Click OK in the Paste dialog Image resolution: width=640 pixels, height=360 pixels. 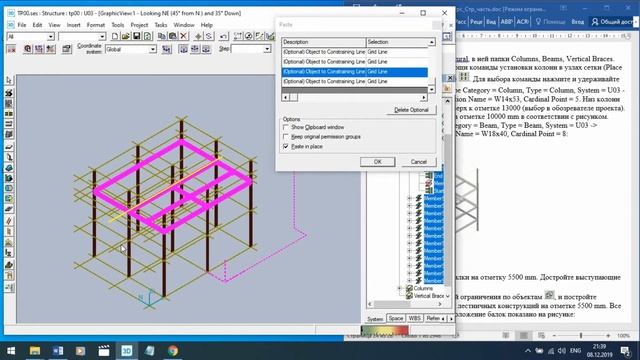(378, 162)
